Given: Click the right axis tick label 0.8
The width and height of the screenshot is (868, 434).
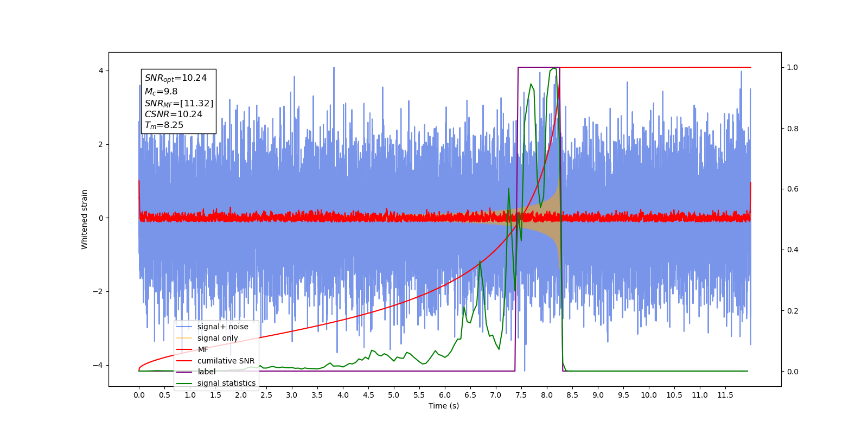Looking at the screenshot, I should point(793,129).
